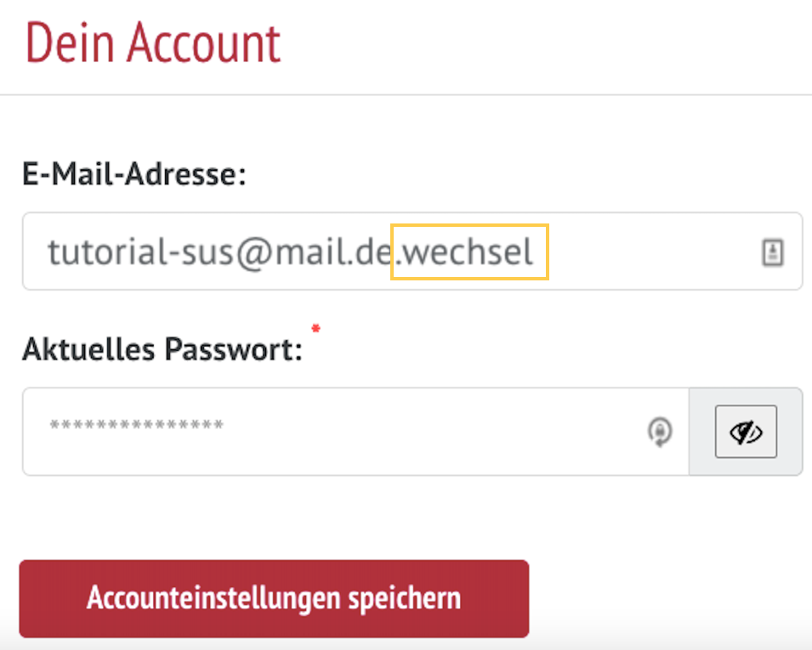Image resolution: width=812 pixels, height=650 pixels.
Task: Toggle password visibility with crossed-eye button
Action: click(746, 432)
